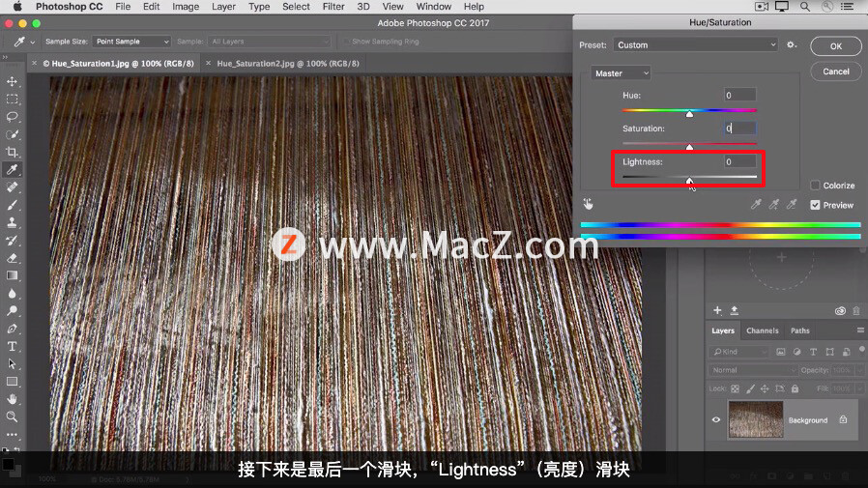This screenshot has width=868, height=488.
Task: Toggle the type layer filter icon
Action: 813,352
